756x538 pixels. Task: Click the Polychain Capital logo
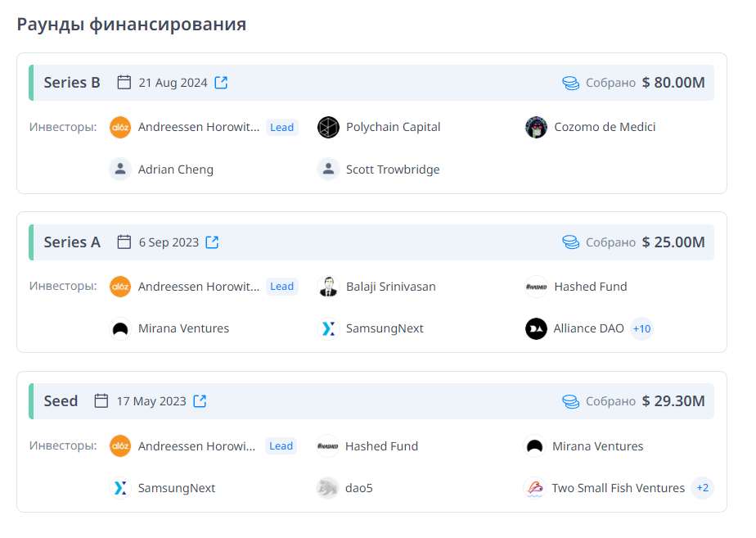coord(328,128)
